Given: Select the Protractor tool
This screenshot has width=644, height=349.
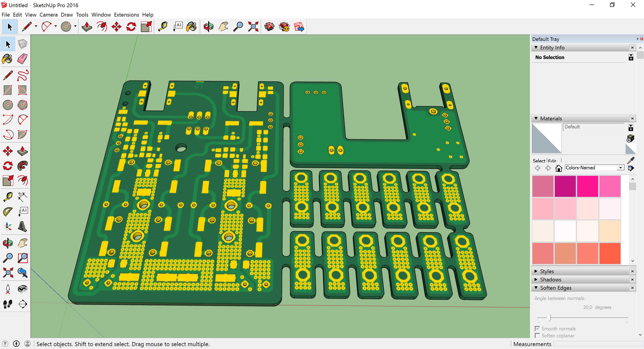Looking at the screenshot, I should (8, 212).
